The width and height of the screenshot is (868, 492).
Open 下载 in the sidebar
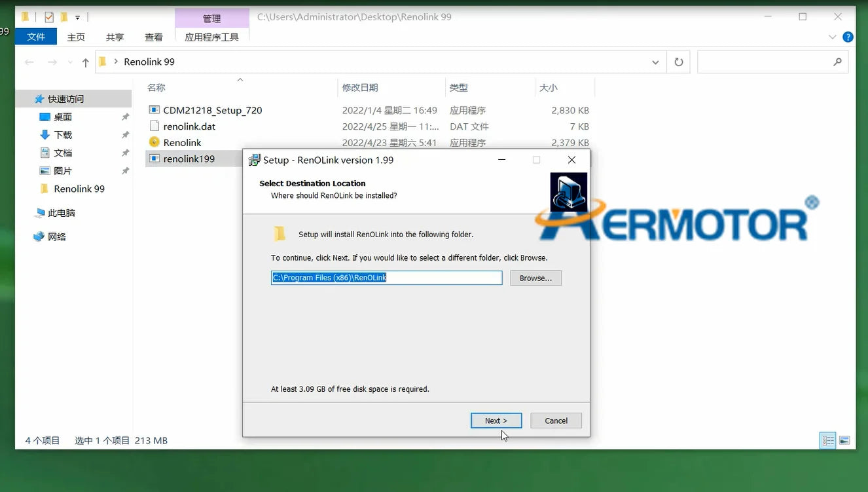click(x=63, y=135)
